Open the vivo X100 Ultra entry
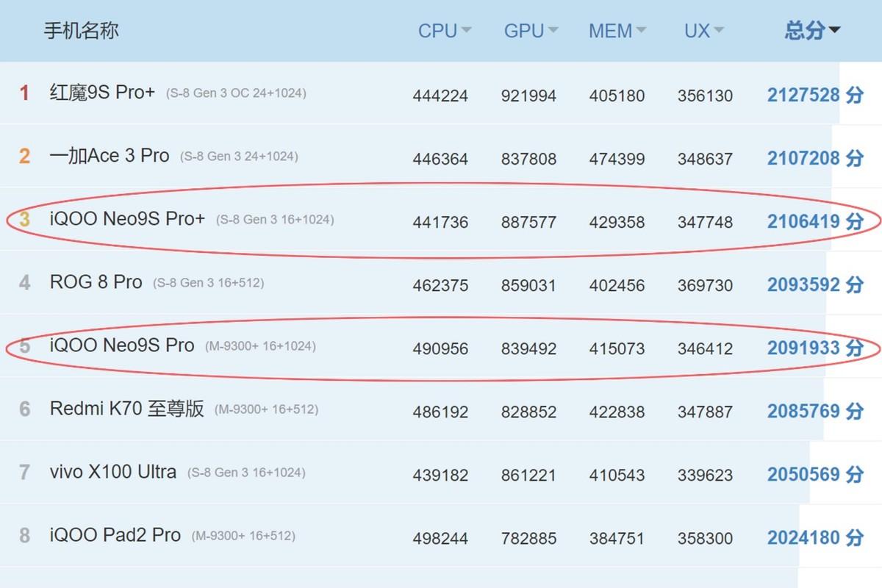This screenshot has width=882, height=588. tap(112, 472)
